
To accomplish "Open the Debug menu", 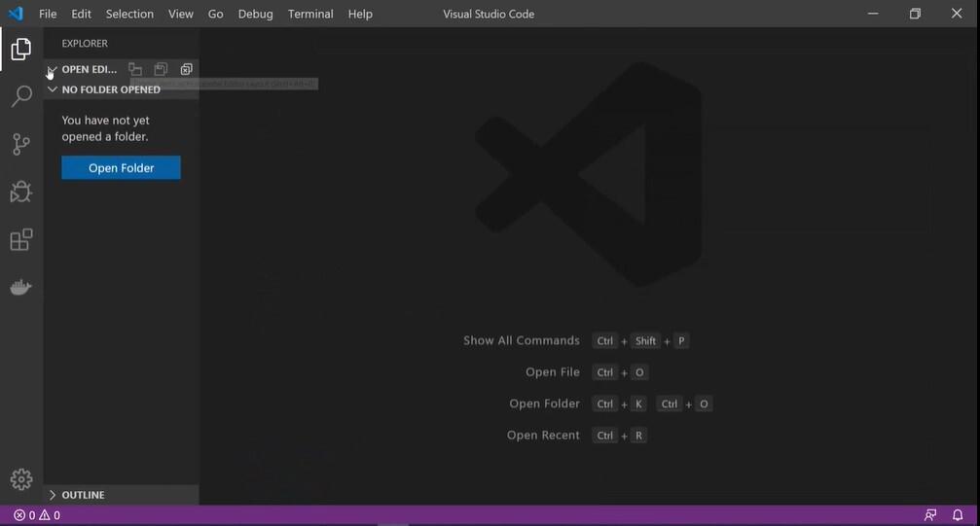I will (255, 14).
